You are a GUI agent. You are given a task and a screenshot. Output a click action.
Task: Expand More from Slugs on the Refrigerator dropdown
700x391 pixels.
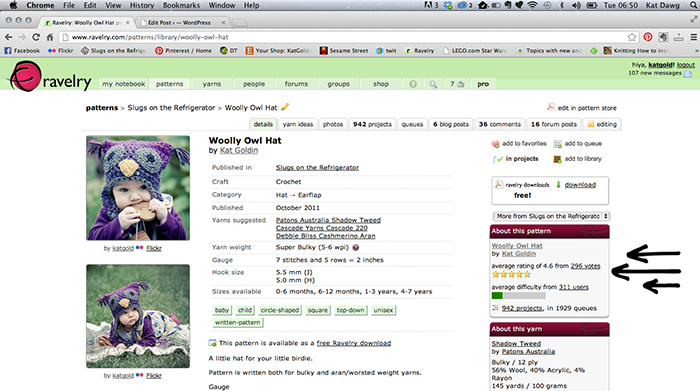(551, 216)
